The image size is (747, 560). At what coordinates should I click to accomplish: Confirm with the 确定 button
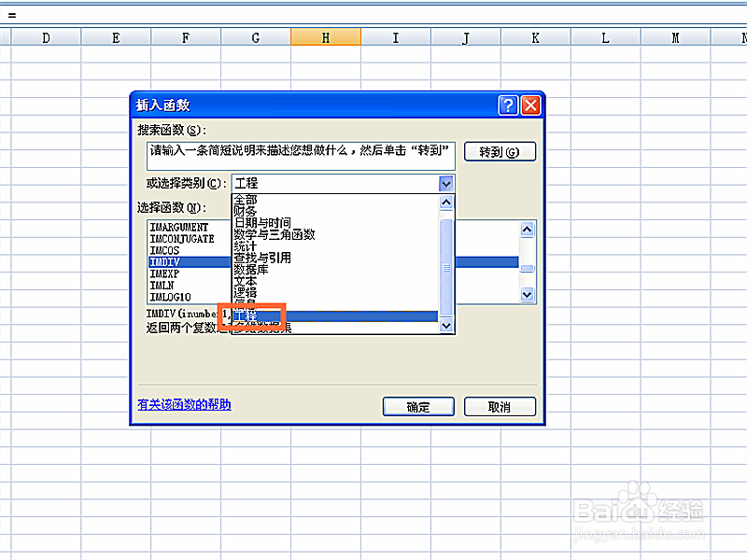click(x=418, y=407)
